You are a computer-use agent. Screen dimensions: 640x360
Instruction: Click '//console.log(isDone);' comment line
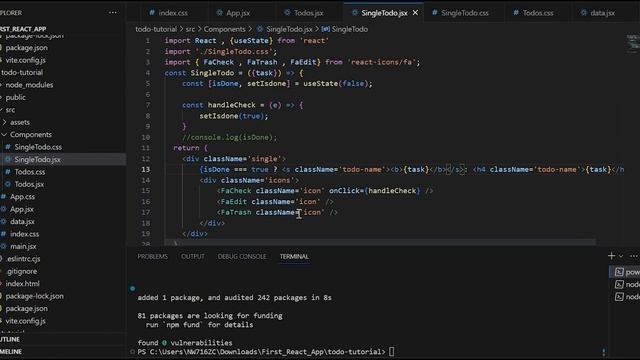(x=229, y=137)
